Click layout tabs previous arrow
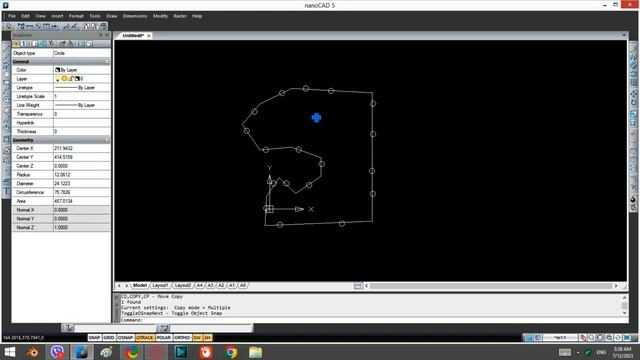This screenshot has width=640, height=360. (x=119, y=286)
